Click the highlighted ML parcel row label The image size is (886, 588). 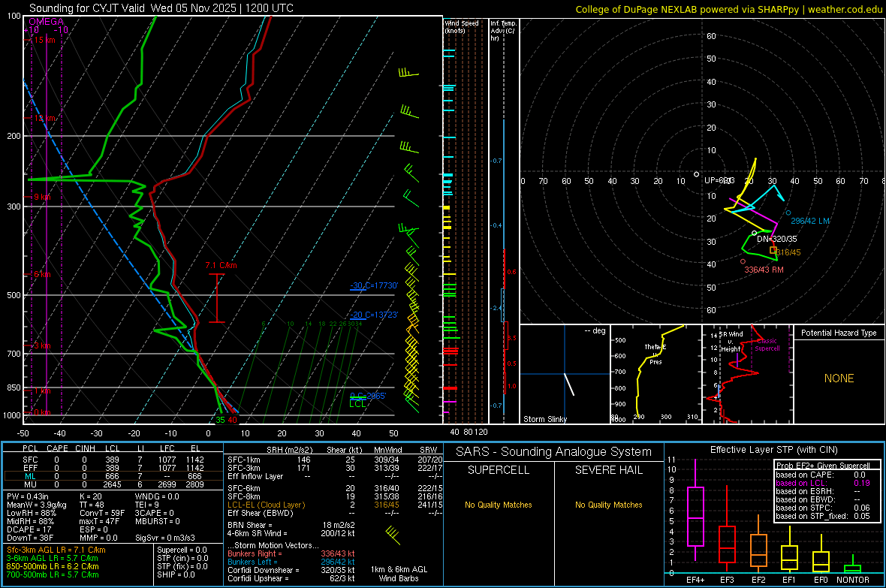pyautogui.click(x=31, y=476)
